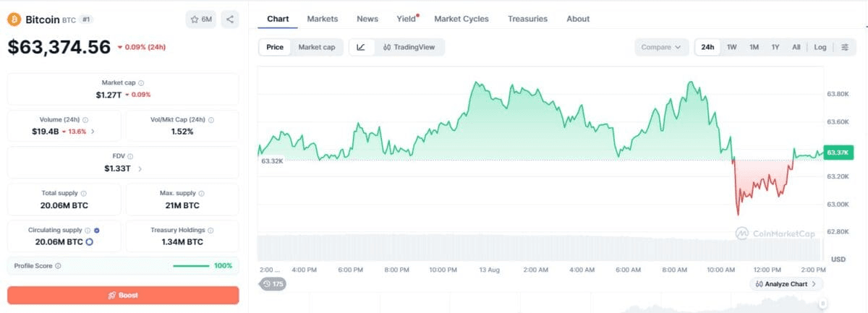Set chart range to 1M
The image size is (868, 313).
click(754, 47)
